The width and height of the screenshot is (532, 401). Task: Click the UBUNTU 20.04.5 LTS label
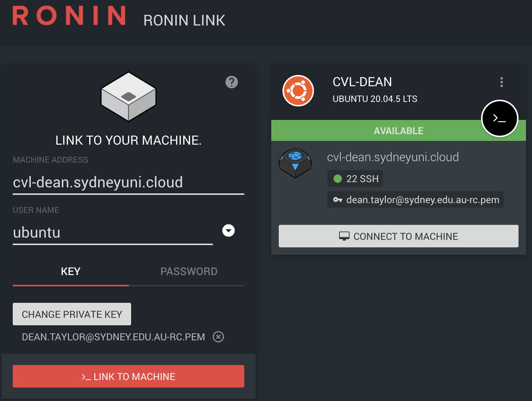(x=375, y=99)
